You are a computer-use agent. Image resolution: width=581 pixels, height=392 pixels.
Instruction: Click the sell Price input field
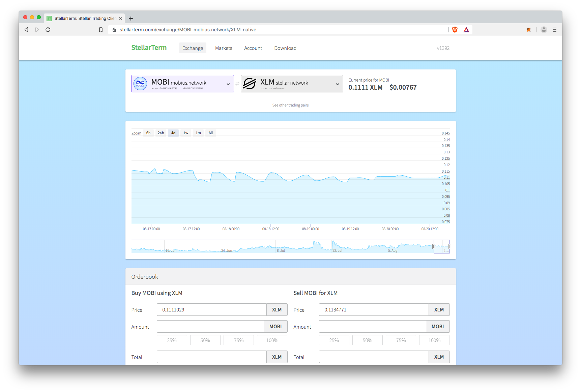tap(374, 310)
